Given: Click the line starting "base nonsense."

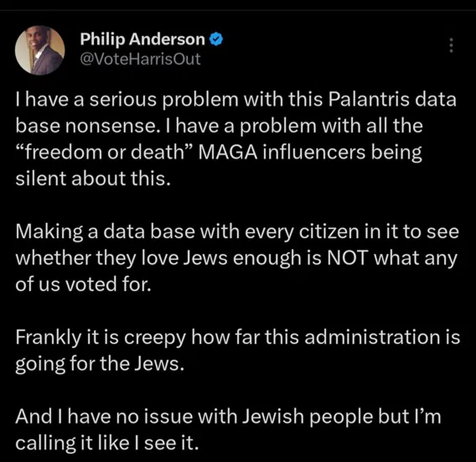Looking at the screenshot, I should [219, 127].
